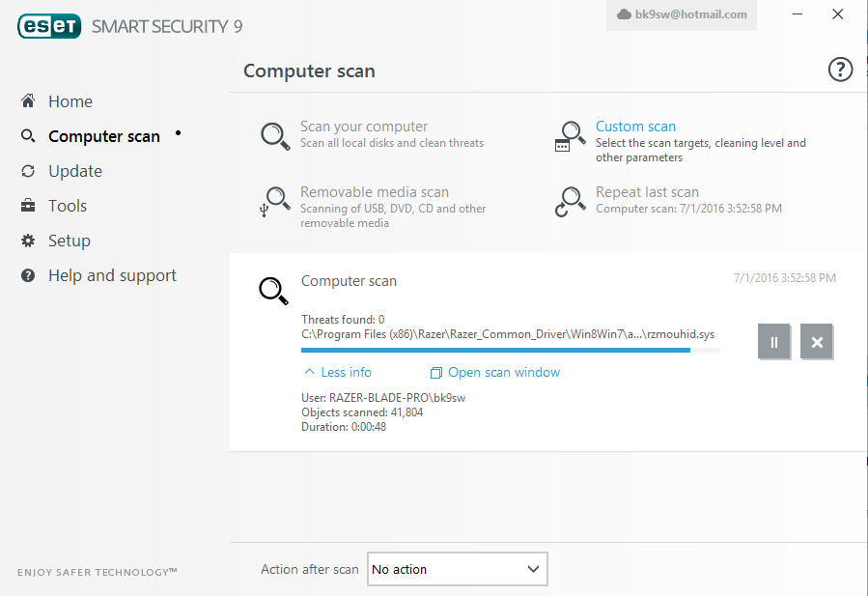Click the scan timestamp 7/1/2016 3:52:58 PM
This screenshot has height=596, width=868.
(785, 278)
